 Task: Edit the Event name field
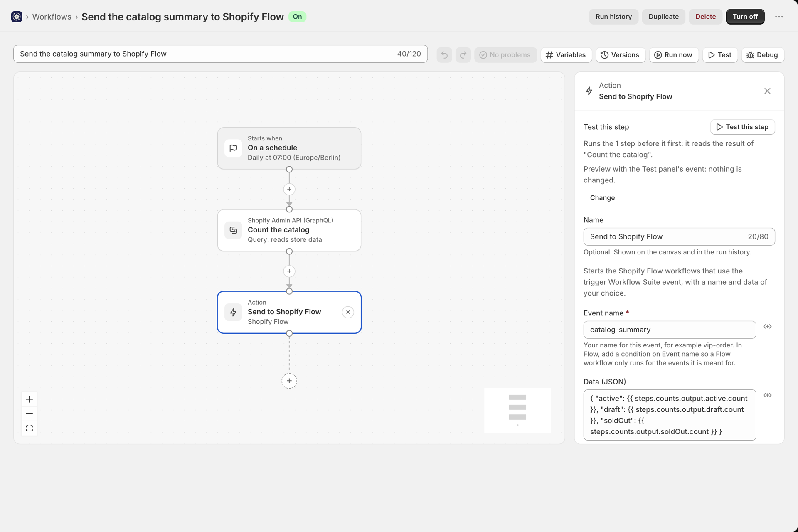(x=670, y=330)
